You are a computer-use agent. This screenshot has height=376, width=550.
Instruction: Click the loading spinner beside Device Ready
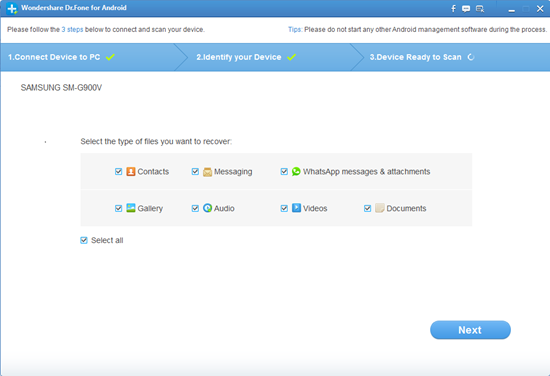[x=471, y=57]
